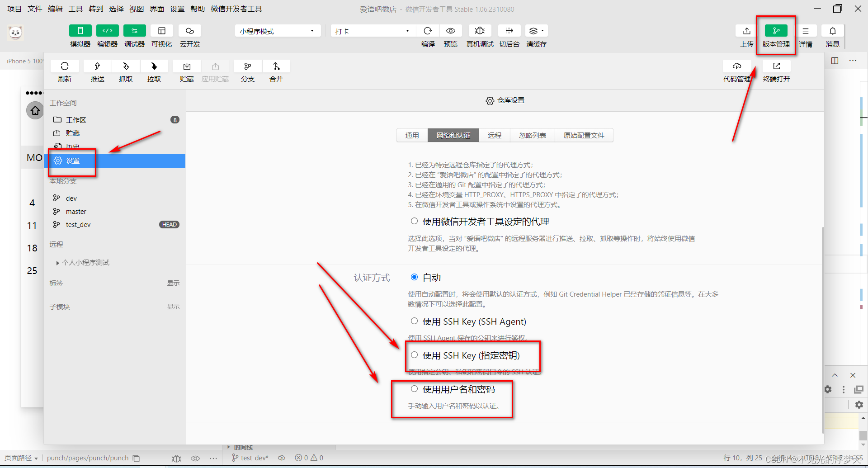
Task: Click 显示 next to 标签
Action: [x=173, y=283]
